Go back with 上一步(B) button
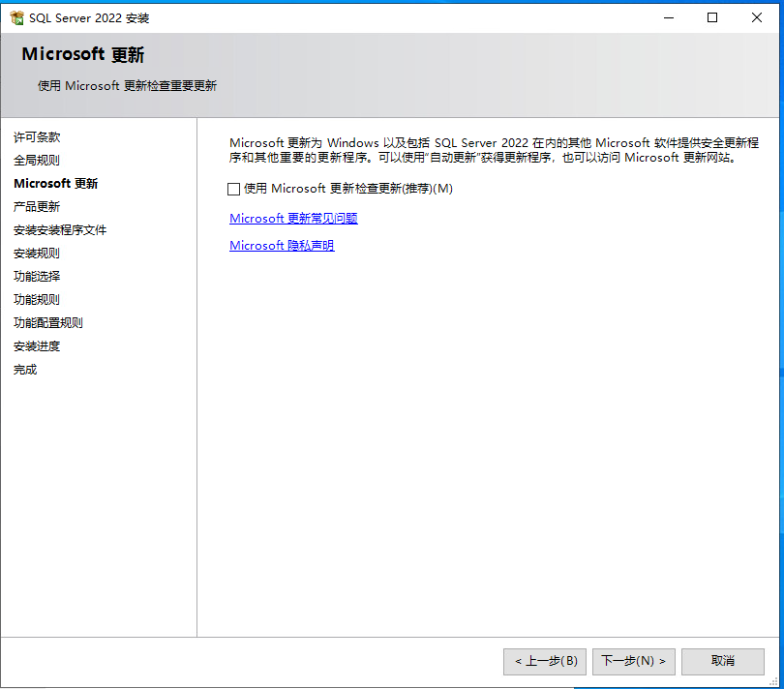The image size is (784, 689). click(545, 662)
